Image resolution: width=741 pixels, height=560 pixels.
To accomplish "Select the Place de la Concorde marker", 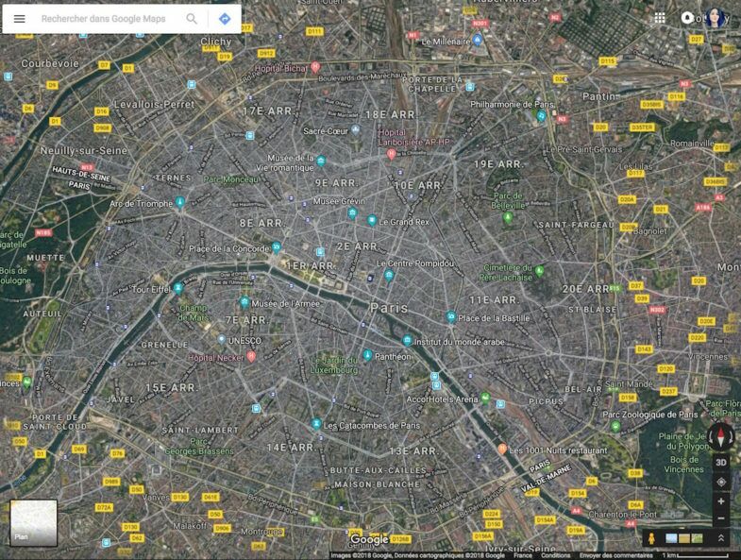I will (x=277, y=246).
